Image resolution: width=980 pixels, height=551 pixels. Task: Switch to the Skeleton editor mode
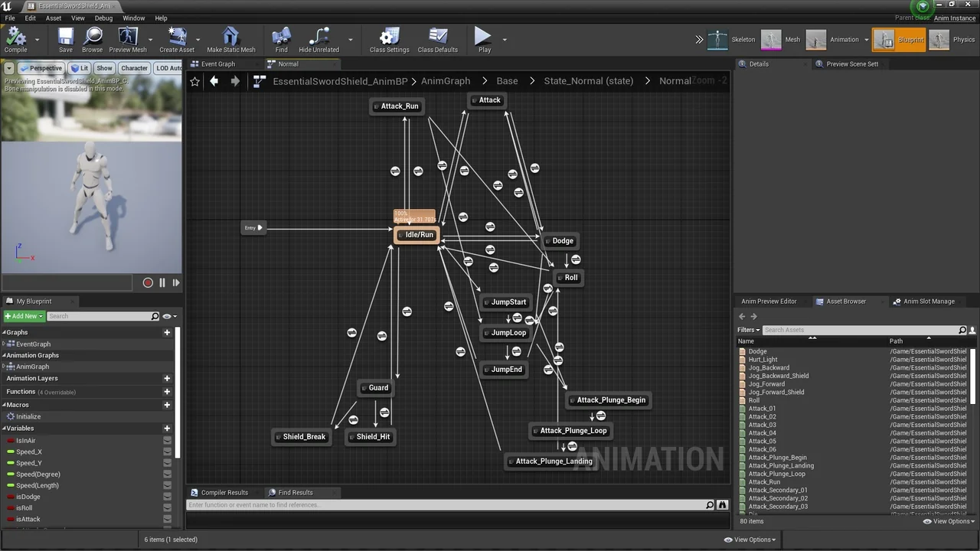click(x=743, y=39)
